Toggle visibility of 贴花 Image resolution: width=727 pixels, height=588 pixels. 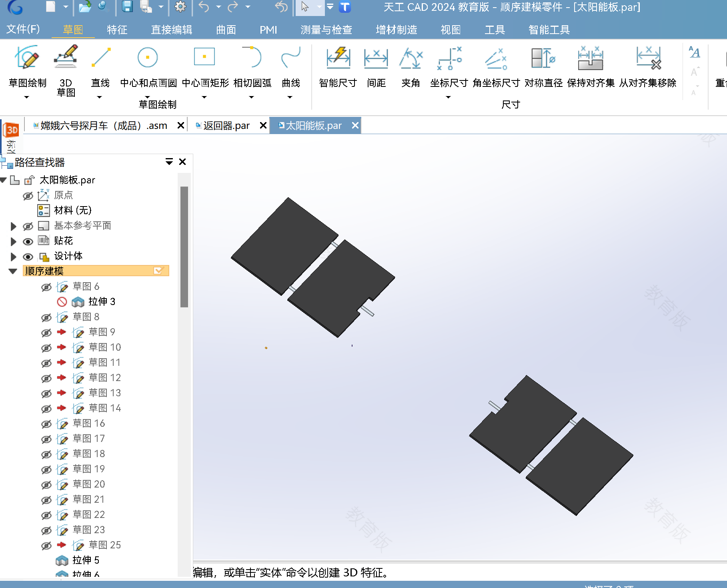[x=28, y=241]
